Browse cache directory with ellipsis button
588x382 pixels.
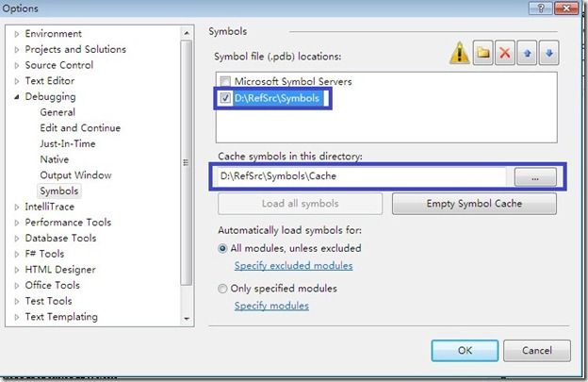(x=535, y=176)
